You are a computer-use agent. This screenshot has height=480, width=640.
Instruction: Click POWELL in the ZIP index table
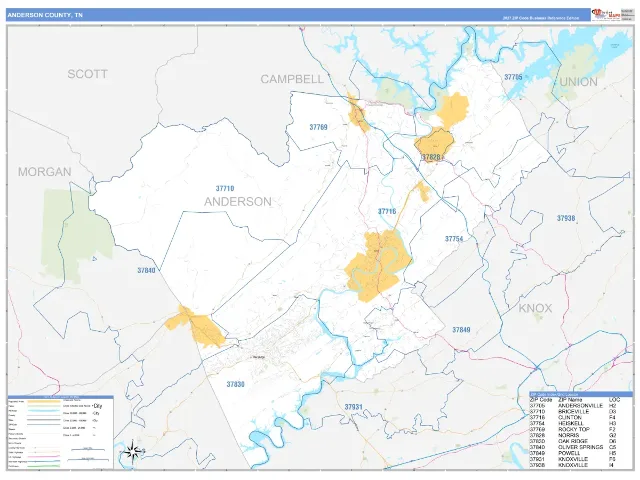point(569,453)
